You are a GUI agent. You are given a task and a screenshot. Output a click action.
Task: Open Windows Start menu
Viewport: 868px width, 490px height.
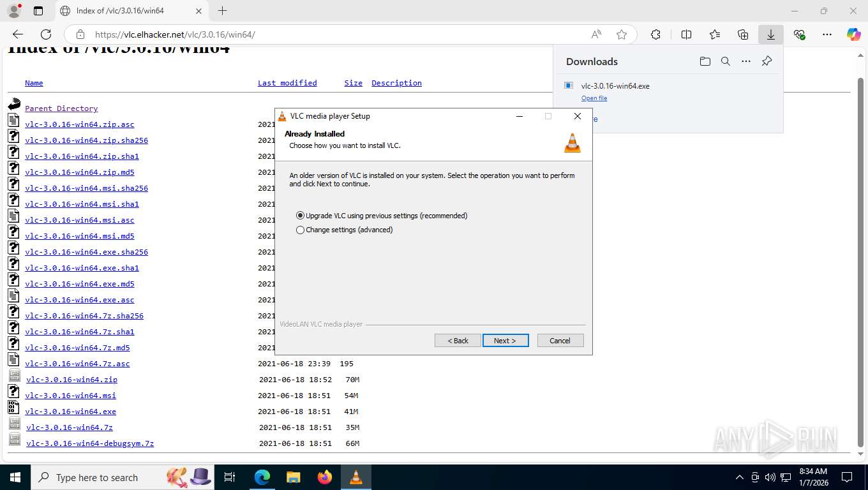pyautogui.click(x=15, y=477)
